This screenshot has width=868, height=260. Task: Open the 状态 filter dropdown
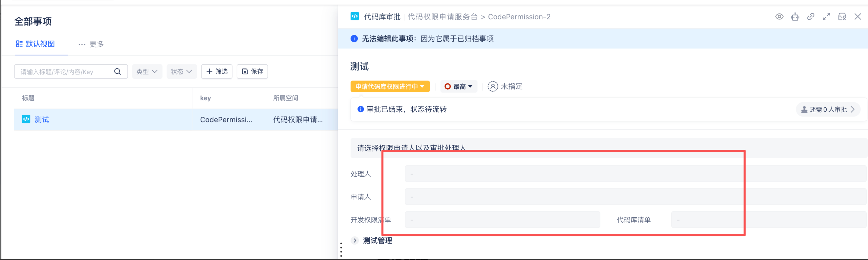(181, 72)
